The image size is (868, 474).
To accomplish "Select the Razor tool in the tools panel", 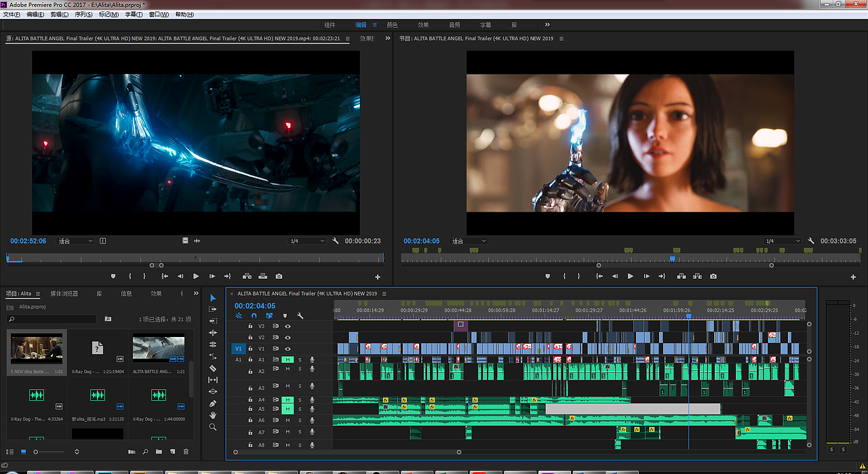I will pos(213,368).
